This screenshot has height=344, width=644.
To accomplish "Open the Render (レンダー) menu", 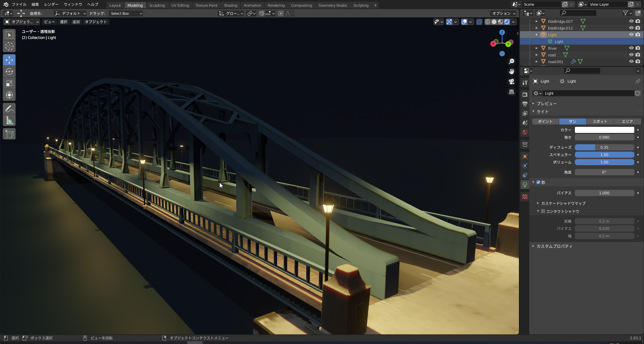I will click(51, 4).
